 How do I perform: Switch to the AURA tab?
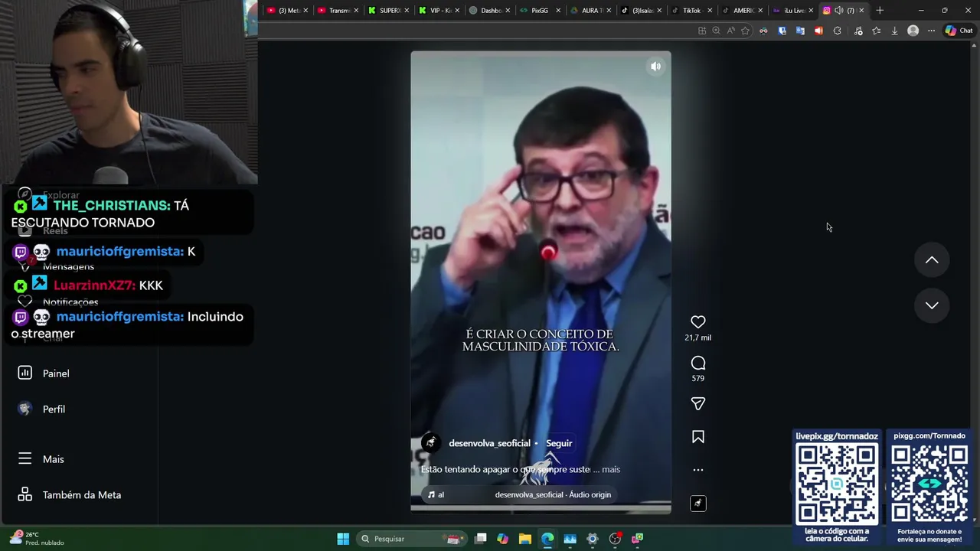[x=591, y=10]
